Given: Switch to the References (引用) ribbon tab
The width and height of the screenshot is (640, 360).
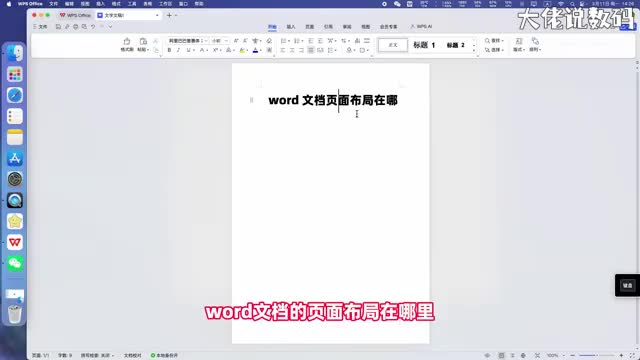Looking at the screenshot, I should pyautogui.click(x=328, y=27).
